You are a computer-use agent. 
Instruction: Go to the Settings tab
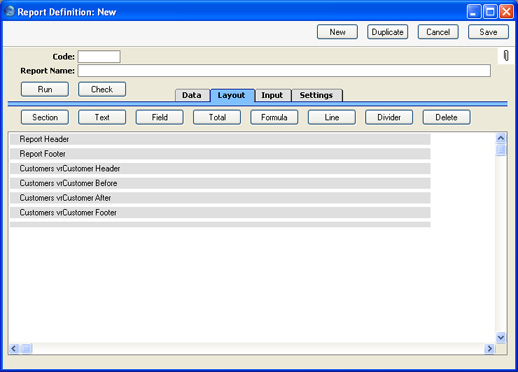point(316,95)
